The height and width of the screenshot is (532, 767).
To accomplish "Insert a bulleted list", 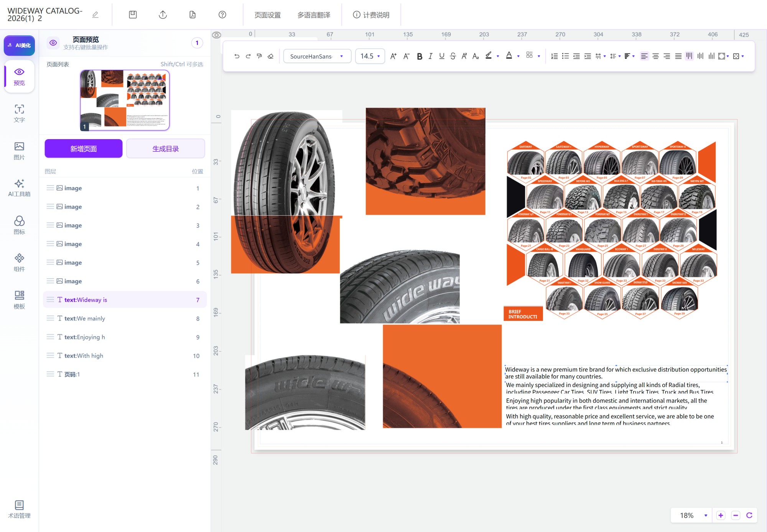I will [565, 56].
